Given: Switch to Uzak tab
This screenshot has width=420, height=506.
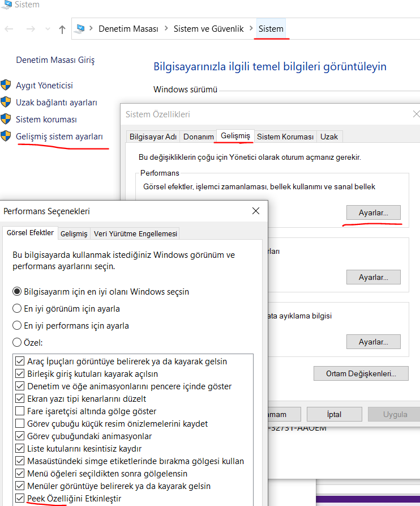Looking at the screenshot, I should coord(329,137).
